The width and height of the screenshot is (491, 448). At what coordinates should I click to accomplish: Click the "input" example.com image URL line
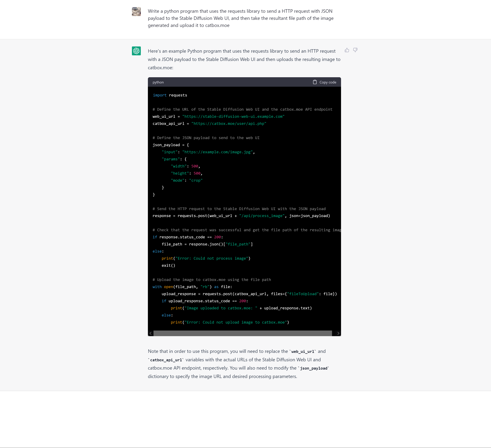(208, 152)
